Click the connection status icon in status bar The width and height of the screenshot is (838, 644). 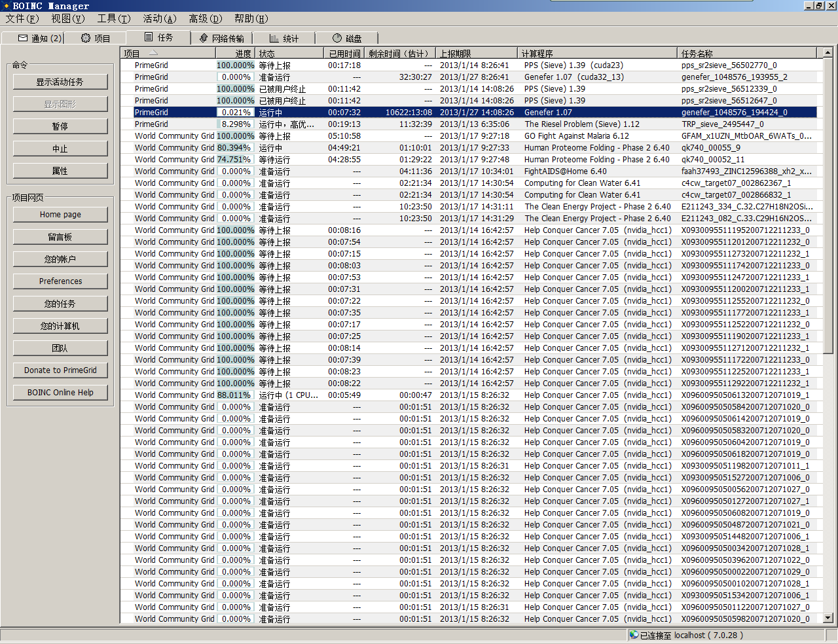pos(634,635)
